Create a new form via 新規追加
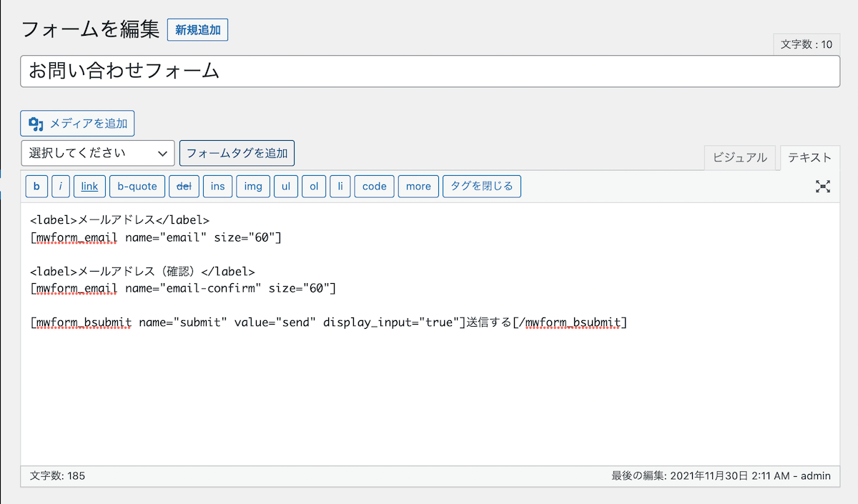The image size is (858, 504). 197,29
